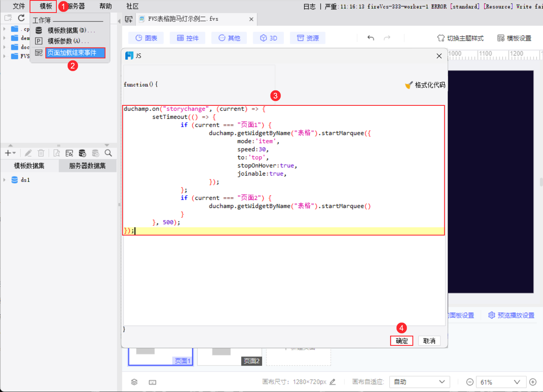Select the 页面2 page thumbnail
Image resolution: width=543 pixels, height=392 pixels.
click(230, 357)
